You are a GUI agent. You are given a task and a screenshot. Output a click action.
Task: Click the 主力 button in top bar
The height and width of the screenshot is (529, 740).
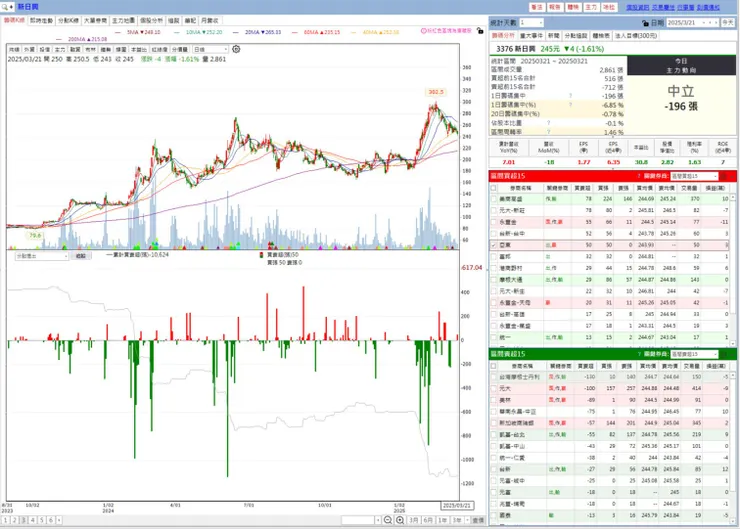tap(591, 7)
